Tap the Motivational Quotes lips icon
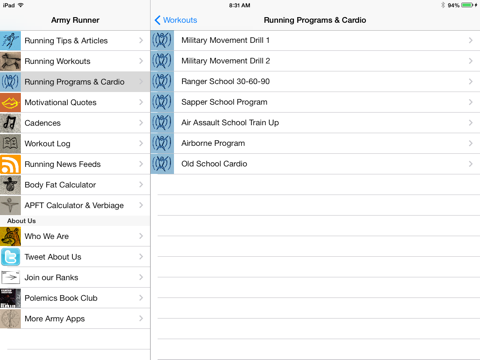This screenshot has height=360, width=480. [x=10, y=102]
